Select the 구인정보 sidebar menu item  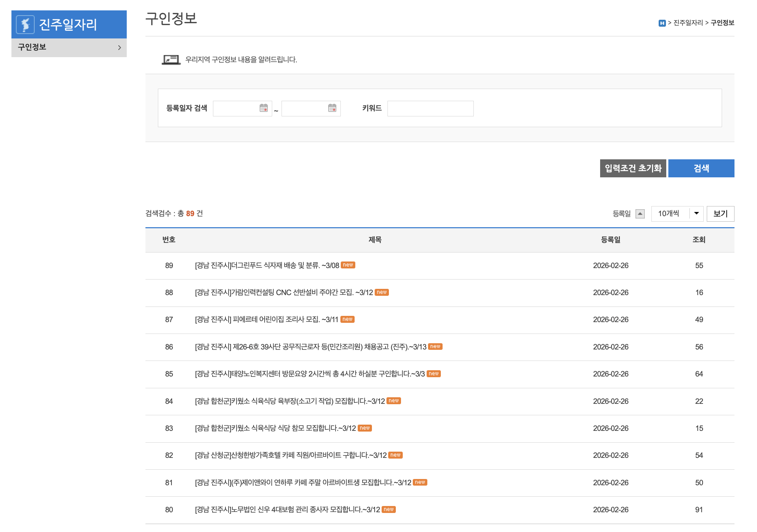pos(33,47)
